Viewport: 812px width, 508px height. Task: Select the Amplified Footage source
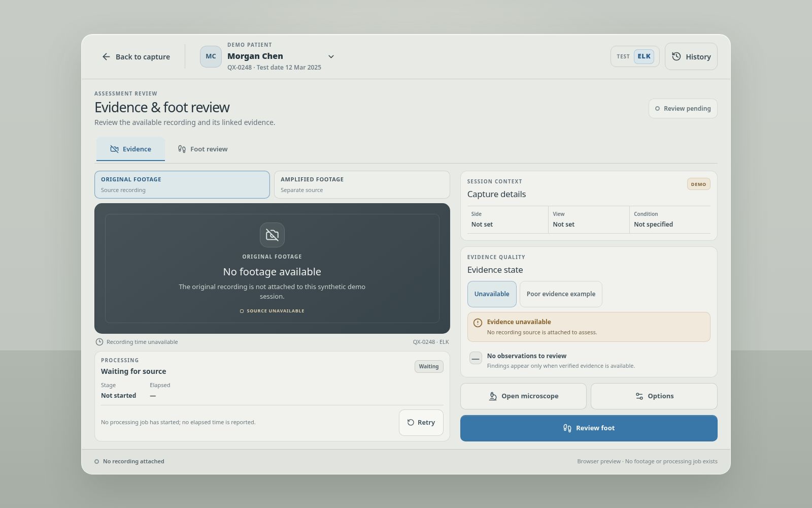coord(362,184)
